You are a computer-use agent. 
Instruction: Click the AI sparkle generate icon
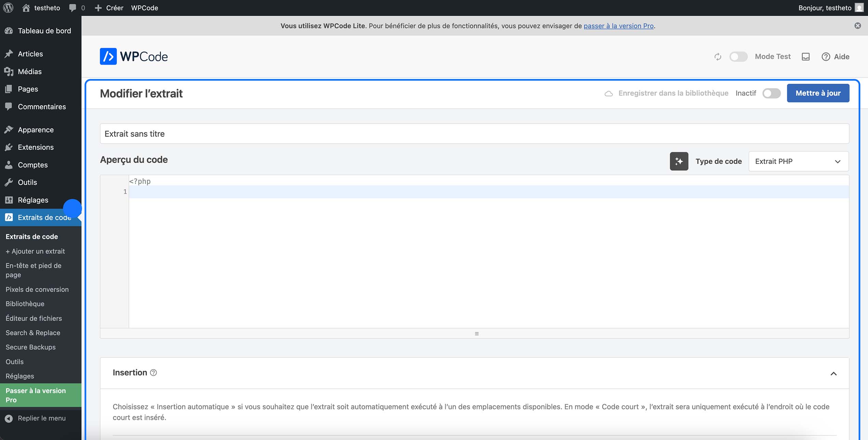[679, 161]
